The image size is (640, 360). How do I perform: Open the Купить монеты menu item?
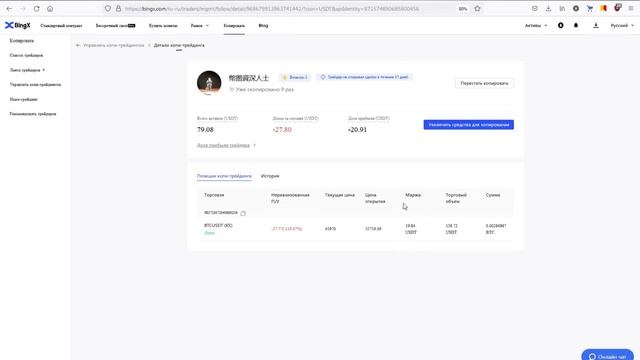coord(163,25)
